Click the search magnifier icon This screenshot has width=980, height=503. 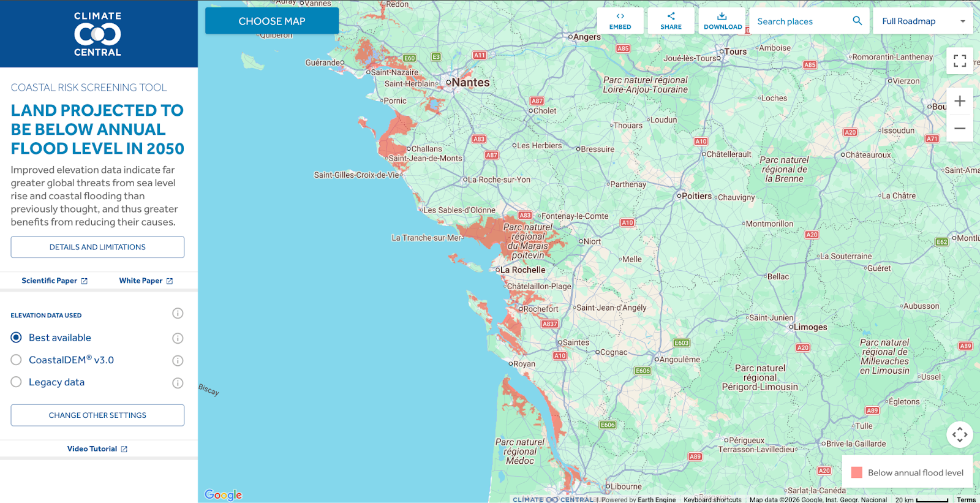tap(857, 21)
